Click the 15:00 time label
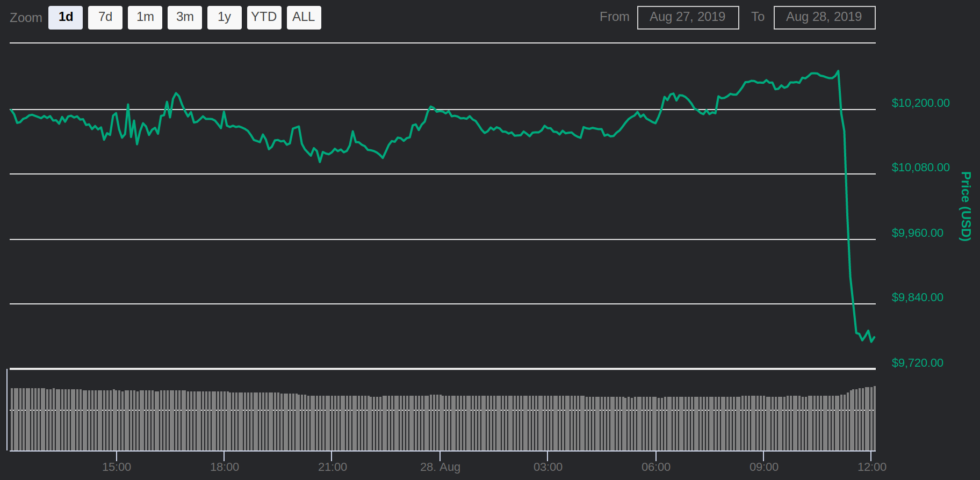The image size is (980, 480). click(x=117, y=467)
